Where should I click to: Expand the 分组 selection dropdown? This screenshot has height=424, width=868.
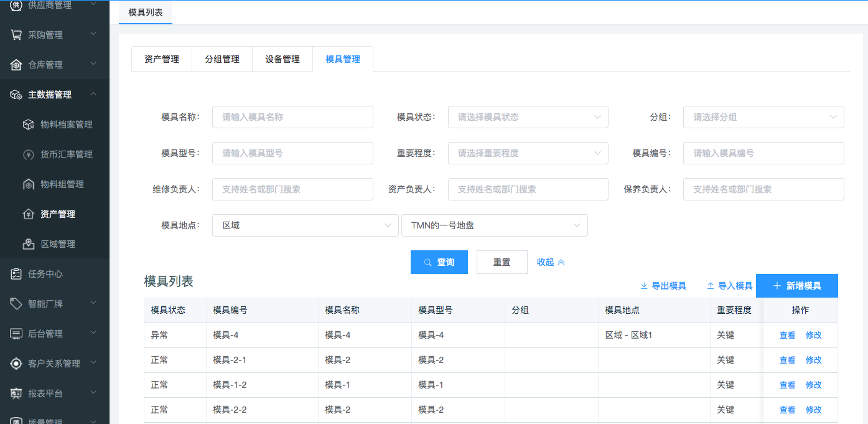click(763, 117)
